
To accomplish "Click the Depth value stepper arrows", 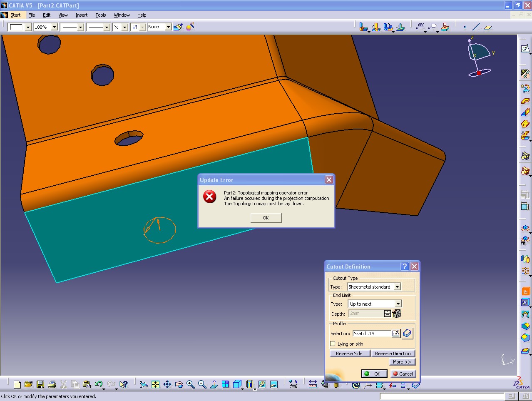I will click(x=387, y=314).
